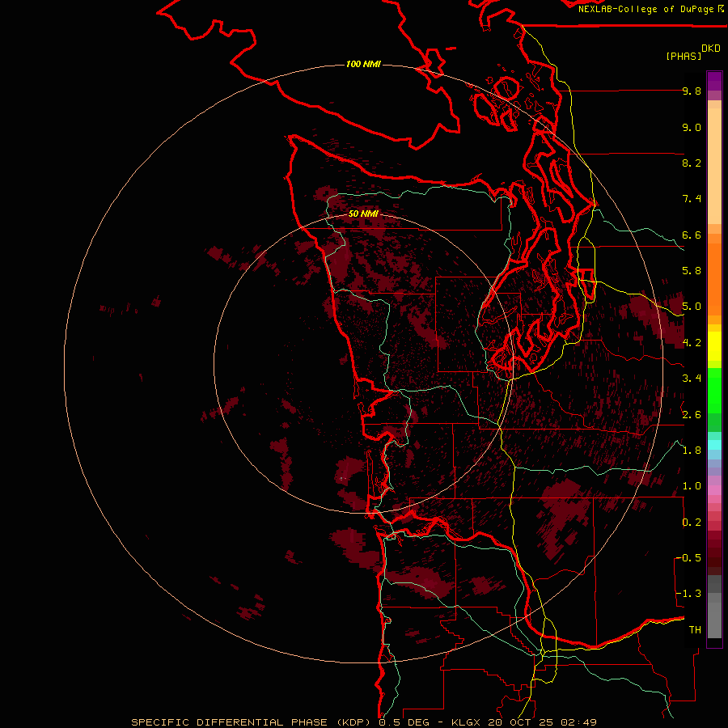Click the TH threshold label on legend

[695, 630]
